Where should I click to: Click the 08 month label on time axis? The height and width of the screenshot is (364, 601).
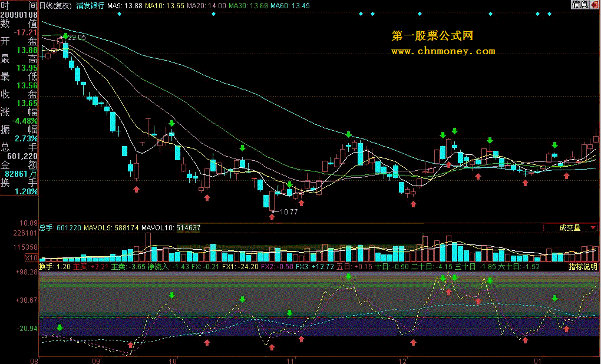(x=35, y=361)
